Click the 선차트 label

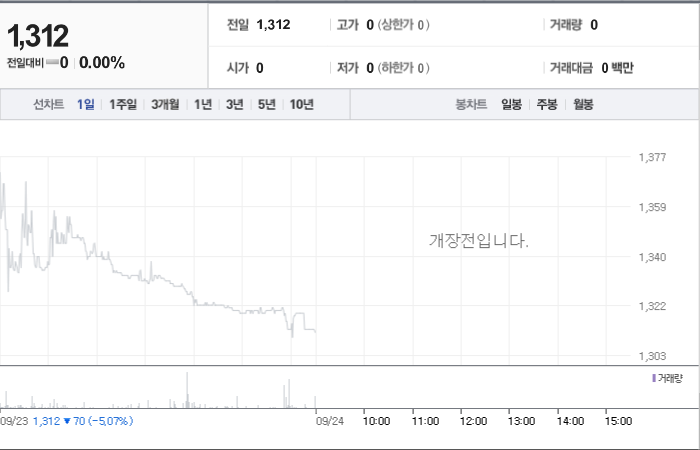[49, 104]
